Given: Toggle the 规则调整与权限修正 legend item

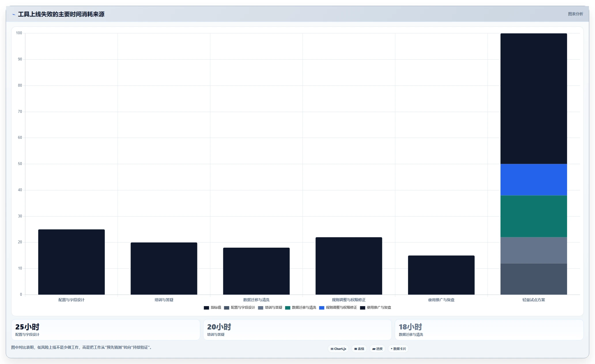Looking at the screenshot, I should [338, 308].
